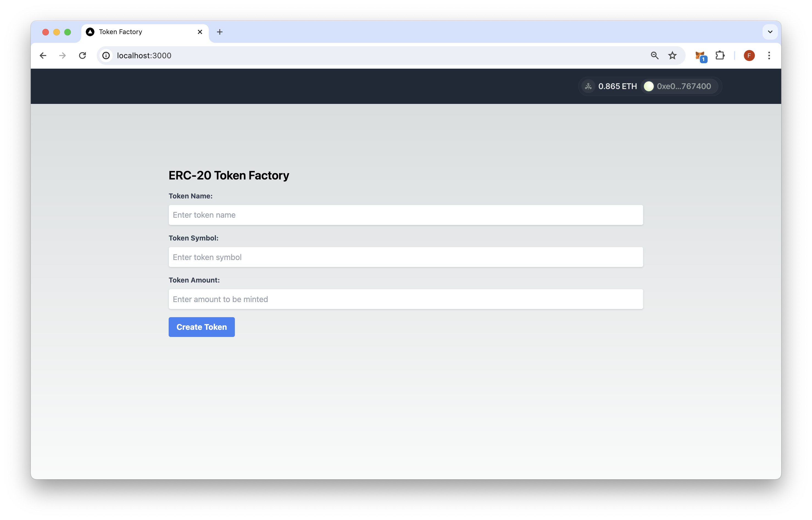
Task: Focus the Token Name input field
Action: [x=406, y=215]
